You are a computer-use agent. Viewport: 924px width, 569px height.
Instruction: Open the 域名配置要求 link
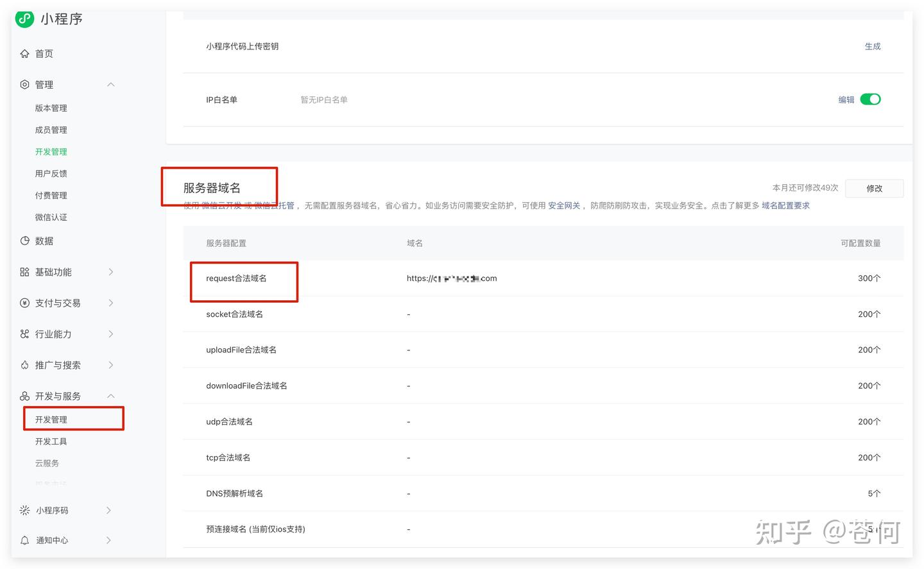785,206
